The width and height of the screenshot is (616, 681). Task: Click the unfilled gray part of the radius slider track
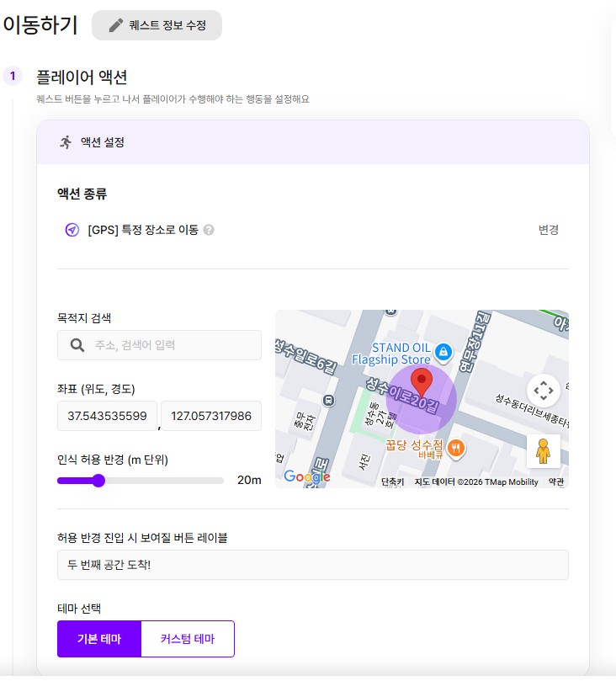[164, 481]
